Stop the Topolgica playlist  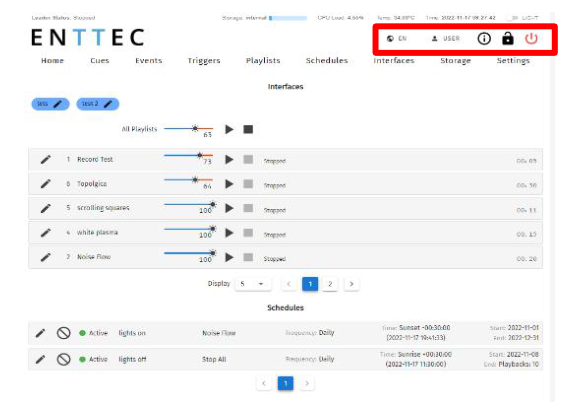[x=248, y=184]
